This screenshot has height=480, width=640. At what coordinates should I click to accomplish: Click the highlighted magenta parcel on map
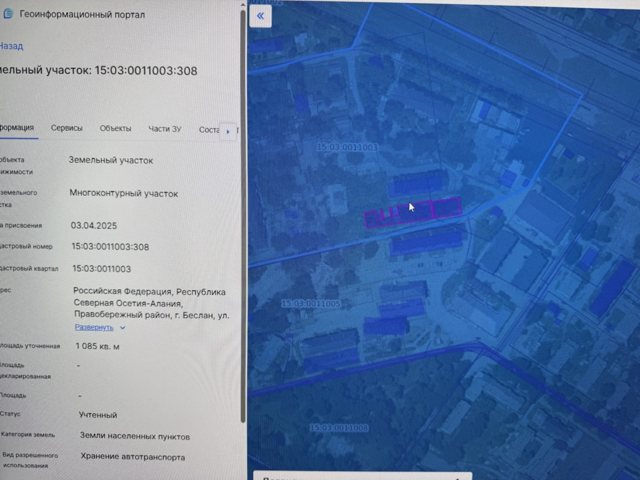coord(412,213)
